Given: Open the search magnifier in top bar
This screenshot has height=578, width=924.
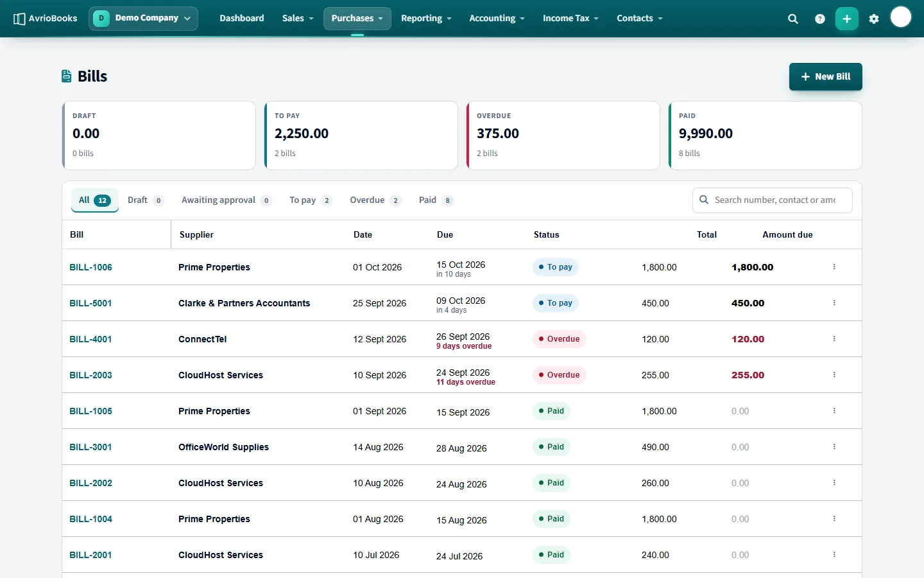Looking at the screenshot, I should coord(793,19).
